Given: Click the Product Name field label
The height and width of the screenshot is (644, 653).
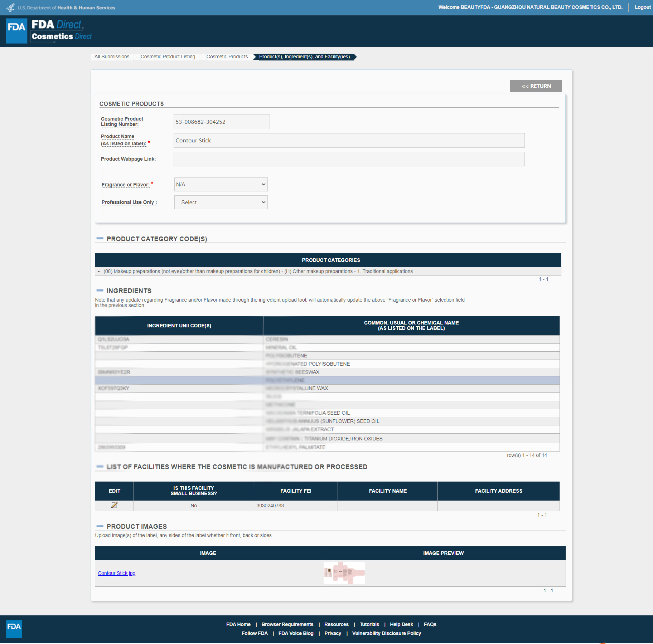Looking at the screenshot, I should tap(124, 140).
